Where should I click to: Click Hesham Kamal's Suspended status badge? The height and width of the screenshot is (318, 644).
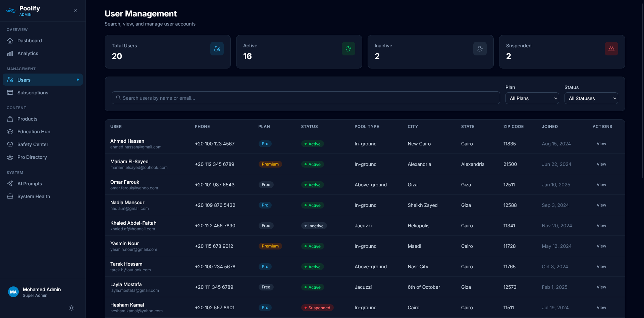[317, 308]
